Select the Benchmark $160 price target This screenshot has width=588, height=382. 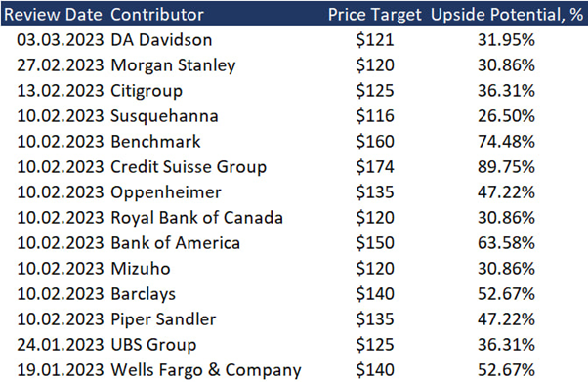point(375,142)
